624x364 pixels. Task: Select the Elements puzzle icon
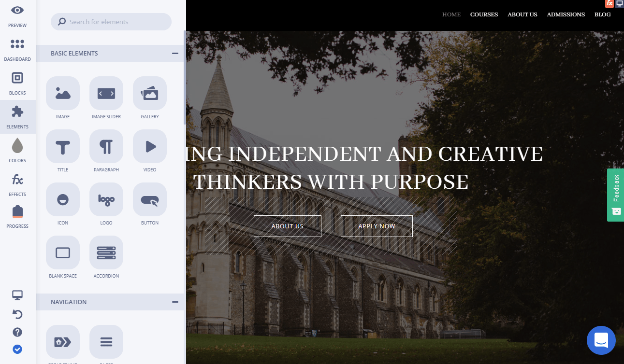click(x=17, y=112)
